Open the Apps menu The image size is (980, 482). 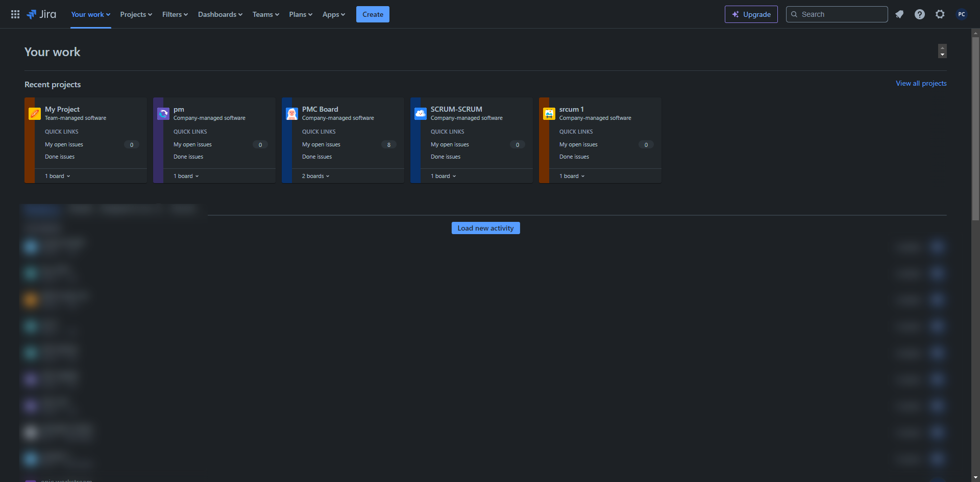[x=334, y=14]
